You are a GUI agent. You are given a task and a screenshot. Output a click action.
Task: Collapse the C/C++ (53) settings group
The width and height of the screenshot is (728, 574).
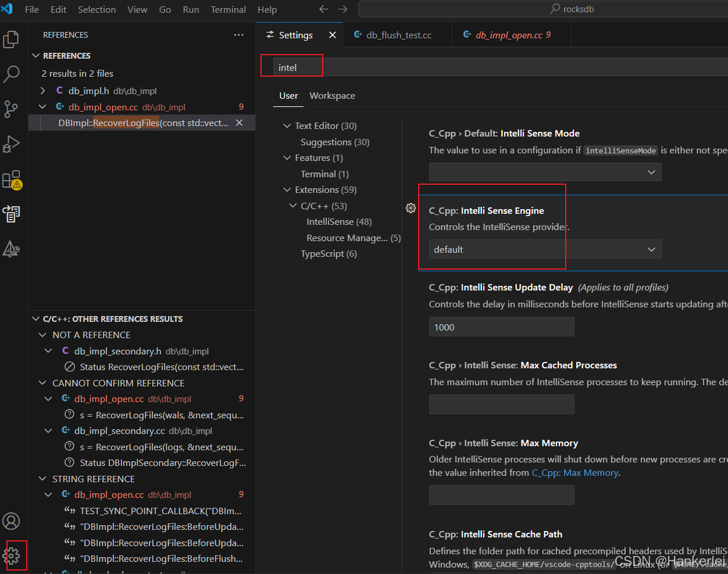(x=292, y=206)
